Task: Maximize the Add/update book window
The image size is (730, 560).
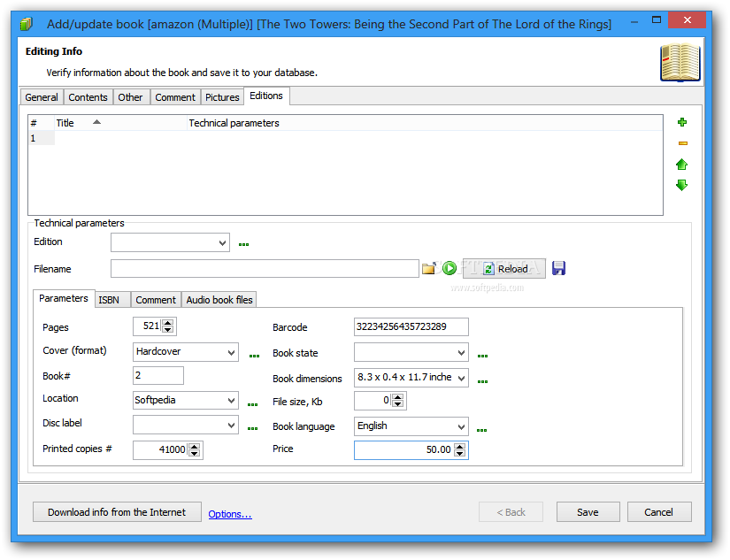Action: [657, 20]
